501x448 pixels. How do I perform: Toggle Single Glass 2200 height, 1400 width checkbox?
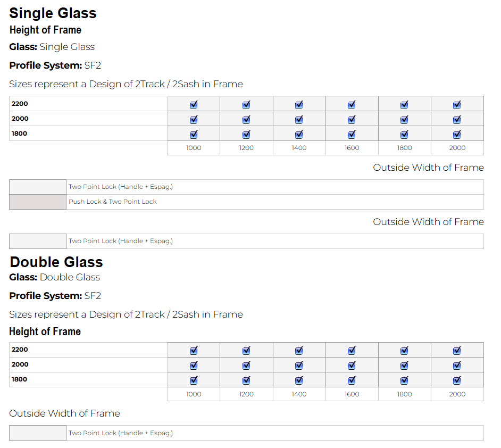click(299, 105)
